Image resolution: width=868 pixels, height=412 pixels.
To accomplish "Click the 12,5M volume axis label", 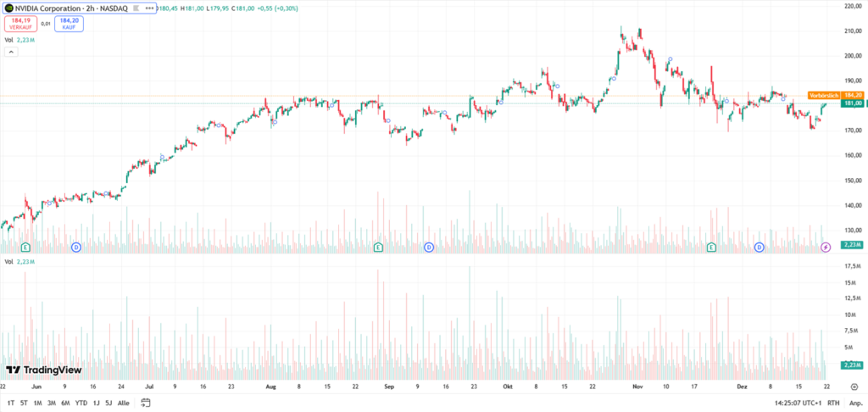I will tap(853, 298).
